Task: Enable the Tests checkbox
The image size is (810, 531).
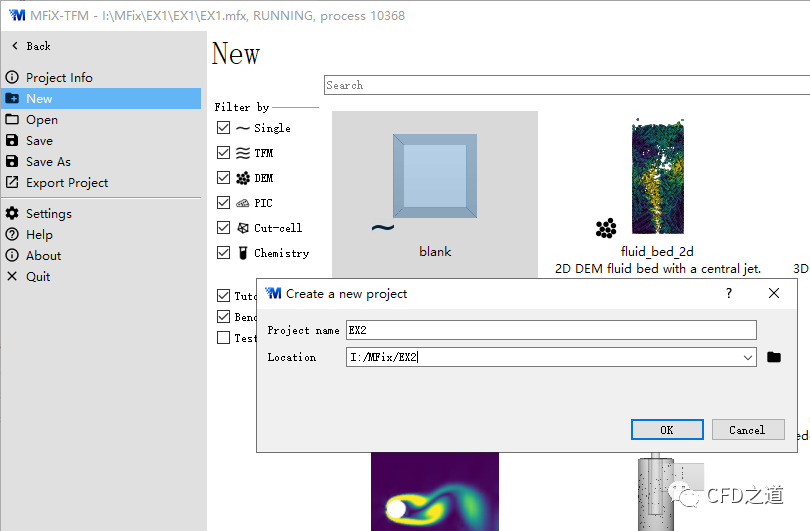Action: tap(223, 337)
